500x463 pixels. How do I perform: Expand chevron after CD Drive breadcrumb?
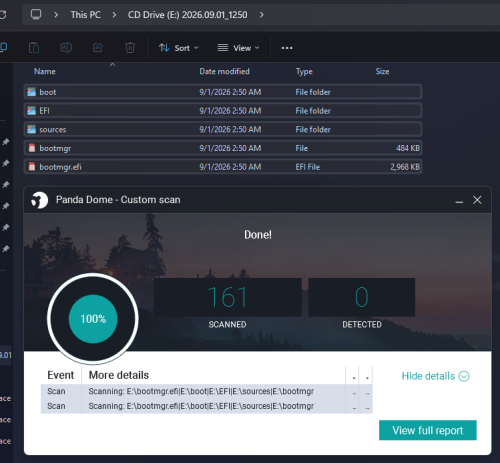[x=262, y=15]
